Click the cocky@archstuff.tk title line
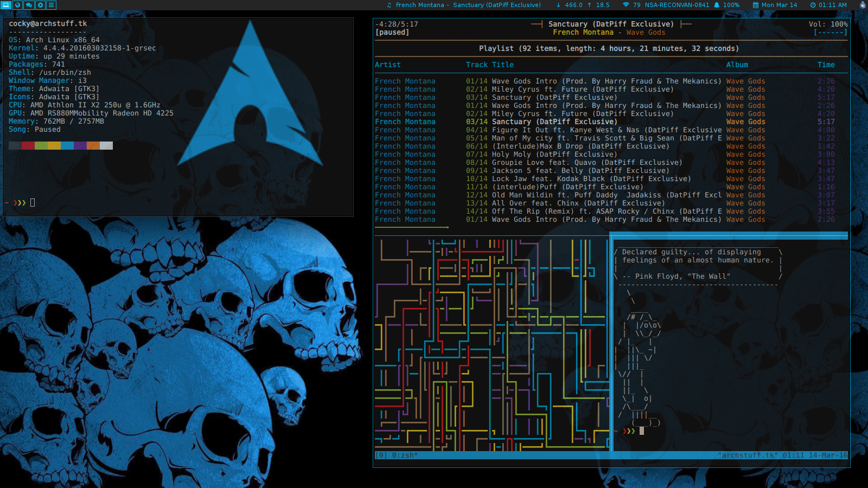Screen dimensions: 868x488 pos(48,24)
